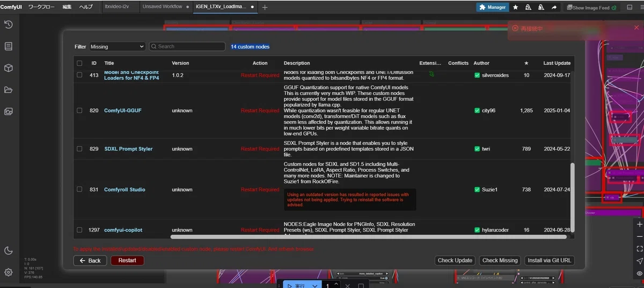Check the Comfyroll Studio row checkbox
Image resolution: width=644 pixels, height=288 pixels.
pyautogui.click(x=79, y=189)
